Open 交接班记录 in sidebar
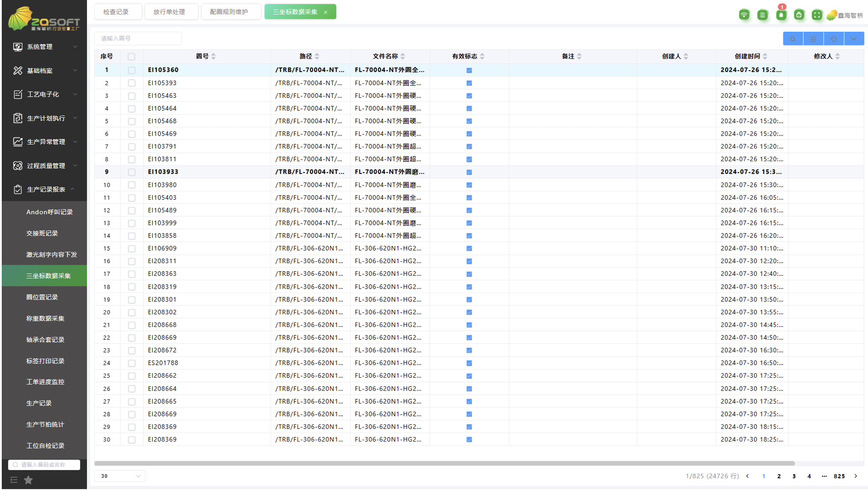Viewport: 868px width, 490px height. 42,234
